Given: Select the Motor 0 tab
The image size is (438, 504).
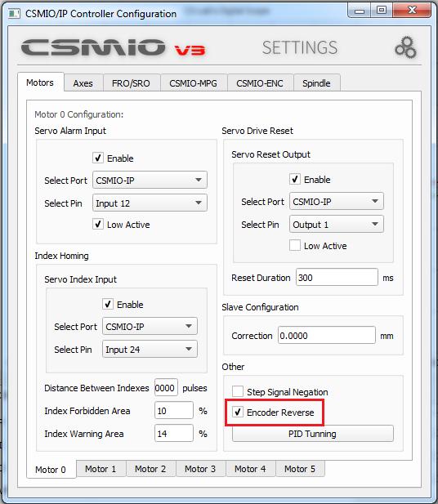Looking at the screenshot, I should [51, 470].
